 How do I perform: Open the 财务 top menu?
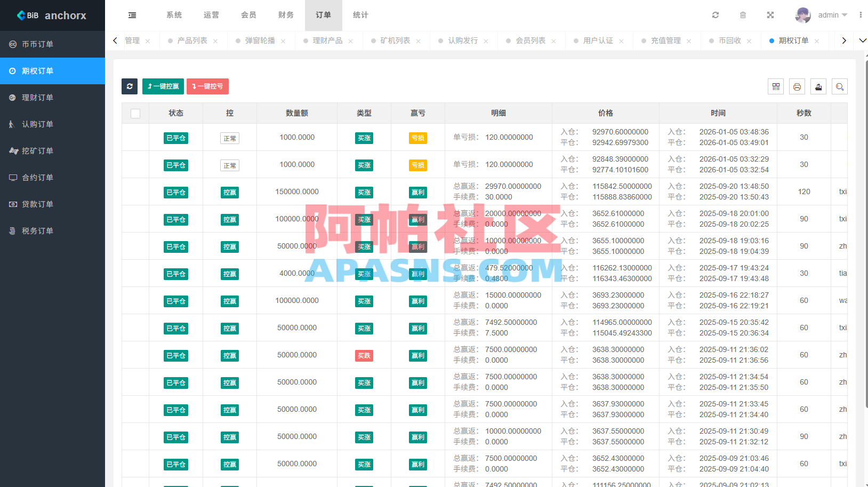coord(286,15)
